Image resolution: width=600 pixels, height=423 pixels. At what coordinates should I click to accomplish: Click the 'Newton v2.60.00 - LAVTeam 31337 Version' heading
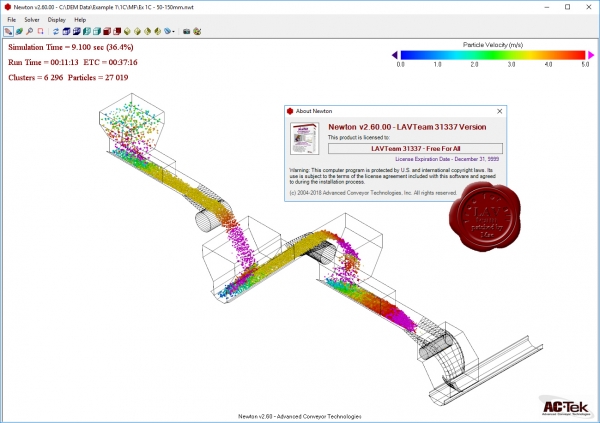pos(407,127)
